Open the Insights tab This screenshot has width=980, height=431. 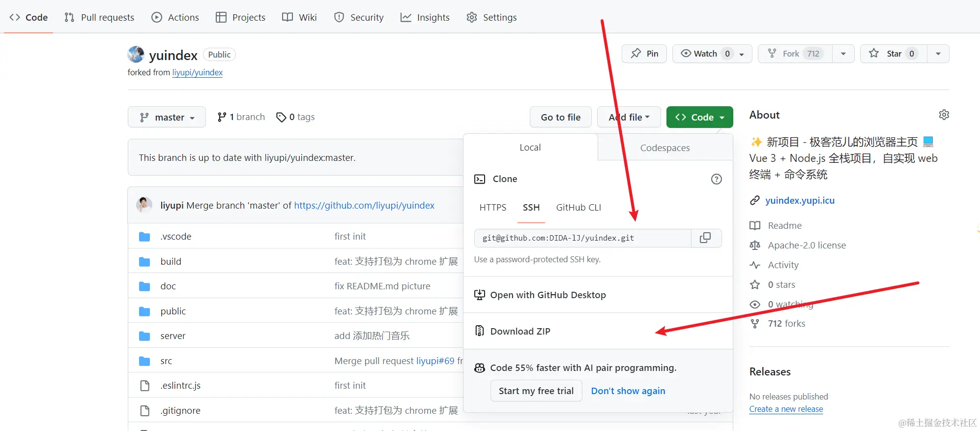coord(425,17)
